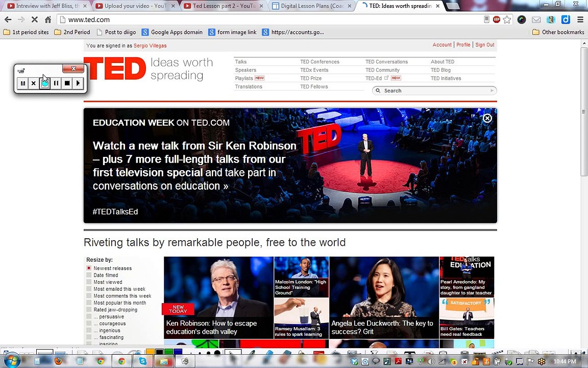Viewport: 588px width, 368px height.
Task: Switch to the Ted Lesson part 2 tab
Action: click(x=224, y=6)
